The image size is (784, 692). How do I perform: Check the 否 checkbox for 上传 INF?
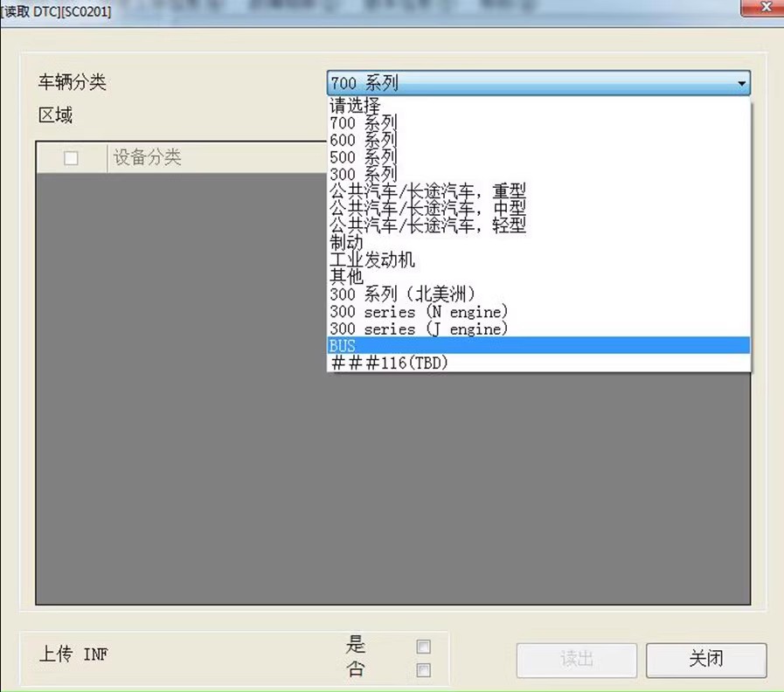[x=424, y=670]
